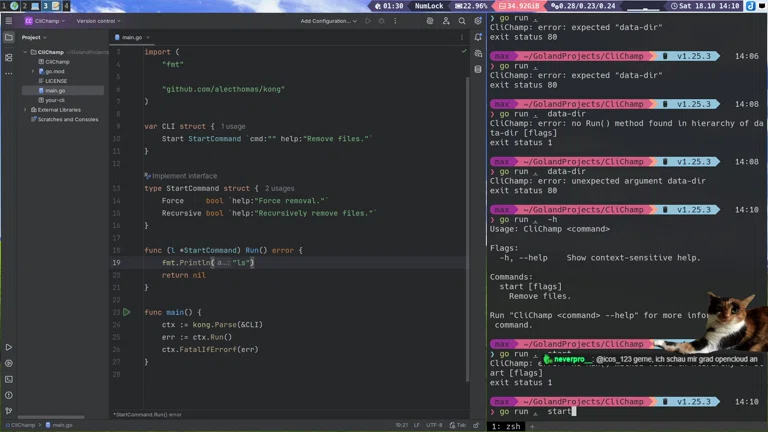Open the Services tool window
The height and width of the screenshot is (432, 768).
coord(9,363)
